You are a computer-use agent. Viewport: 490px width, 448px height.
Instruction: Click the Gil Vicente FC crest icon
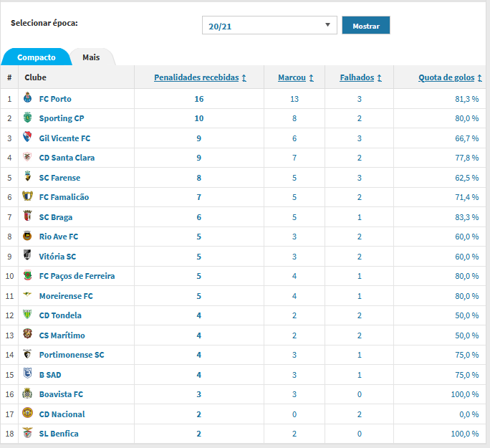(x=27, y=137)
